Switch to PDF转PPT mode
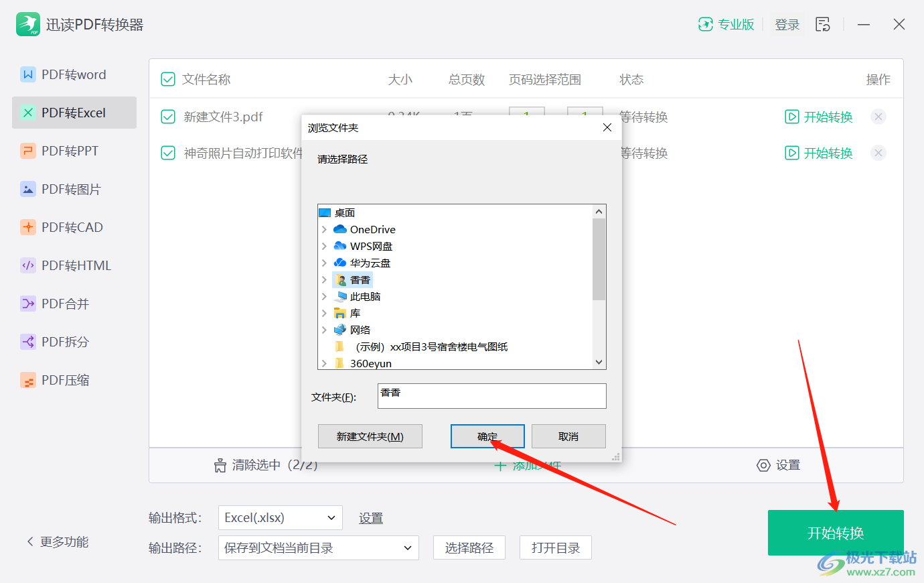This screenshot has height=583, width=924. tap(74, 151)
